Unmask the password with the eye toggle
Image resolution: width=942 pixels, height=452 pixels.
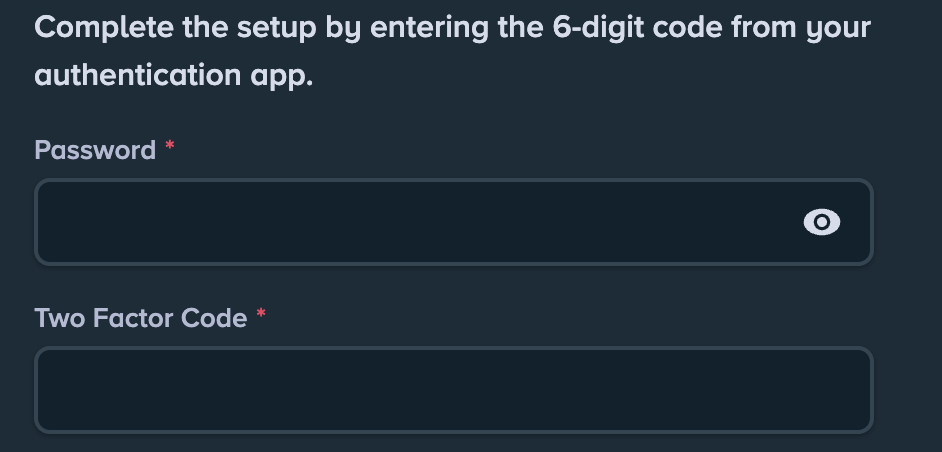pos(822,223)
